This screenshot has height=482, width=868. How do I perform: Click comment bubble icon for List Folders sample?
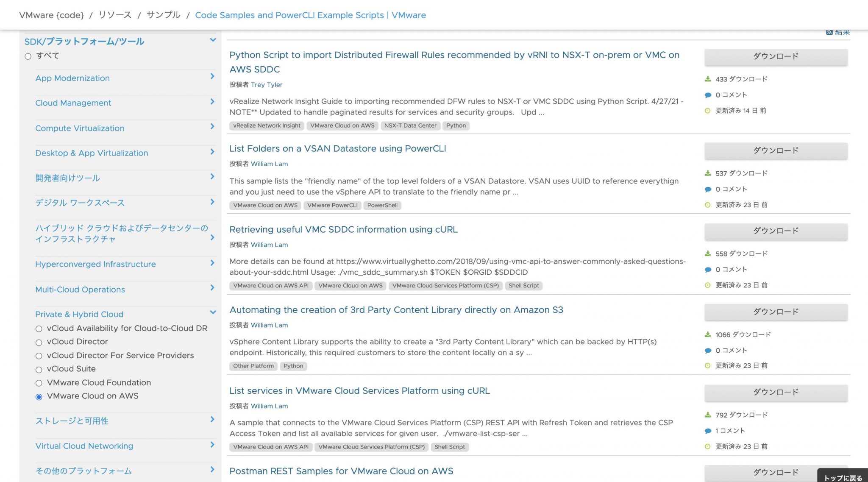coord(708,189)
